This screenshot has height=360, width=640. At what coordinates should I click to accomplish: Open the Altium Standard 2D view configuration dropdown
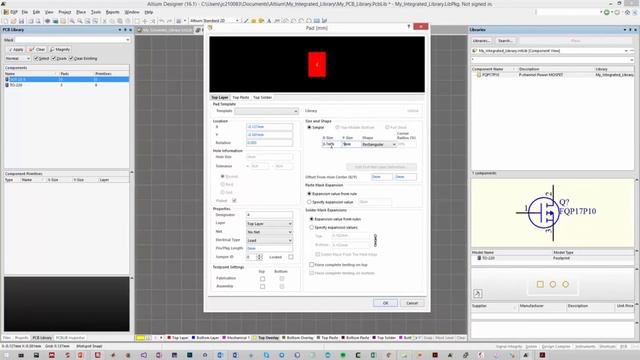[214, 20]
